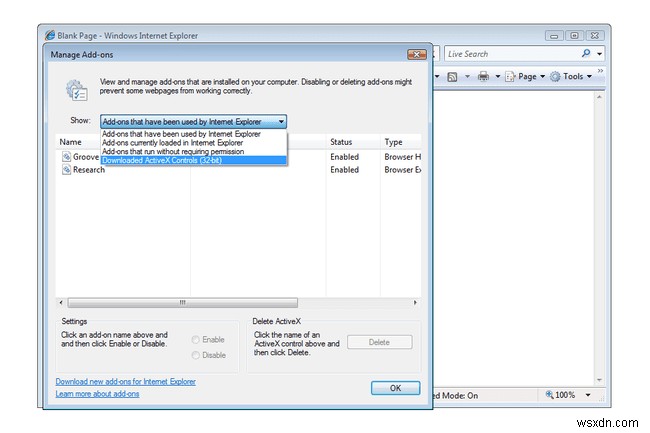Click the Tools gear icon
This screenshot has height=433, width=650.
coord(555,76)
